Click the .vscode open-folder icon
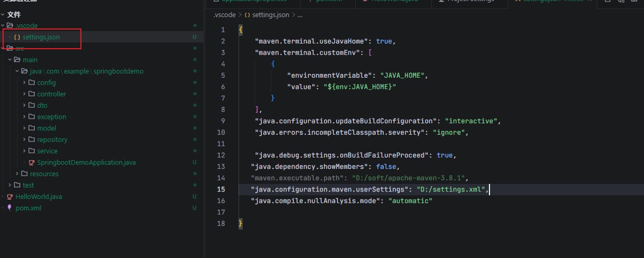The height and width of the screenshot is (258, 644). [x=10, y=26]
